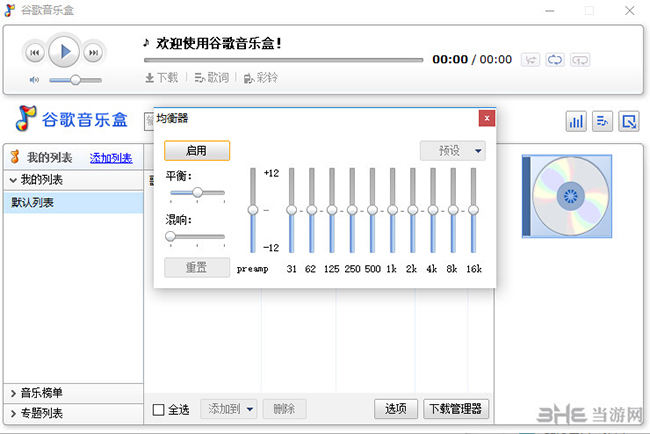Image resolution: width=650 pixels, height=434 pixels.
Task: Click the 下载 download icon link
Action: tap(162, 78)
